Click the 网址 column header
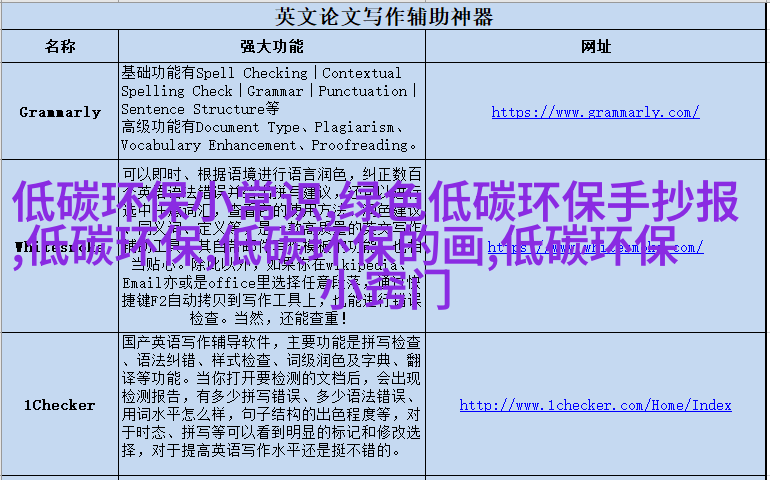The width and height of the screenshot is (770, 480). tap(595, 46)
